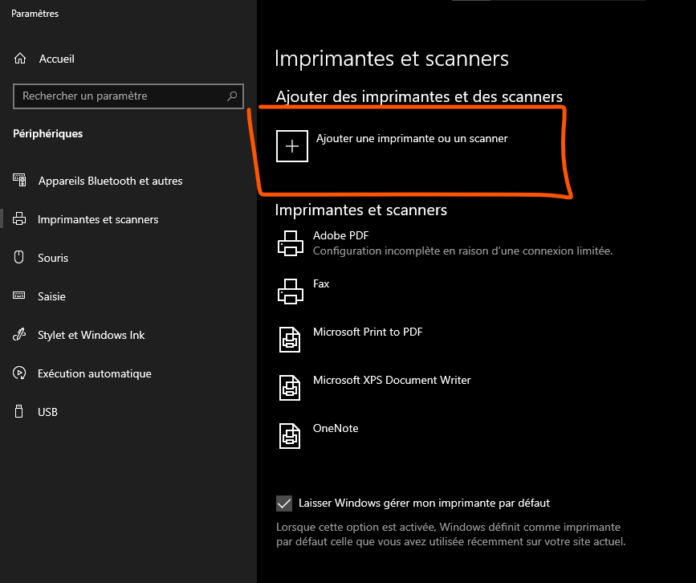Viewport: 696px width, 583px height.
Task: Open Appareils Bluetooth et autres section
Action: (x=109, y=181)
